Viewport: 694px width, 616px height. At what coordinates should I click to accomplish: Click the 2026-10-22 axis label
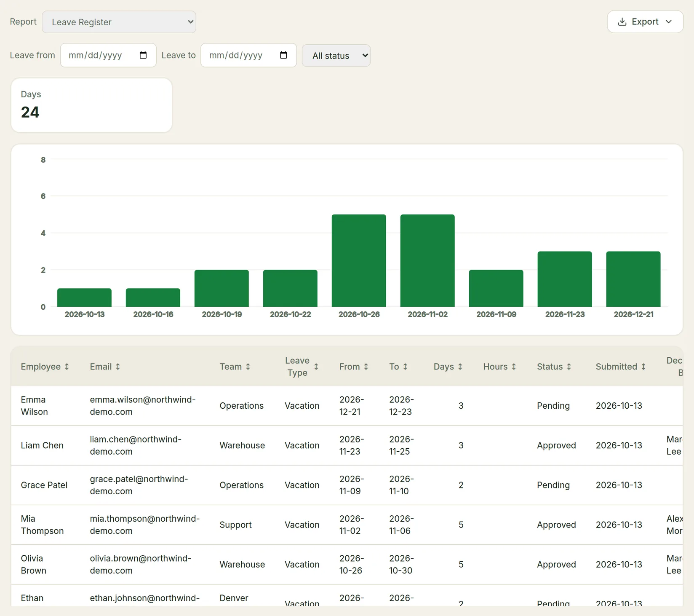(x=291, y=314)
